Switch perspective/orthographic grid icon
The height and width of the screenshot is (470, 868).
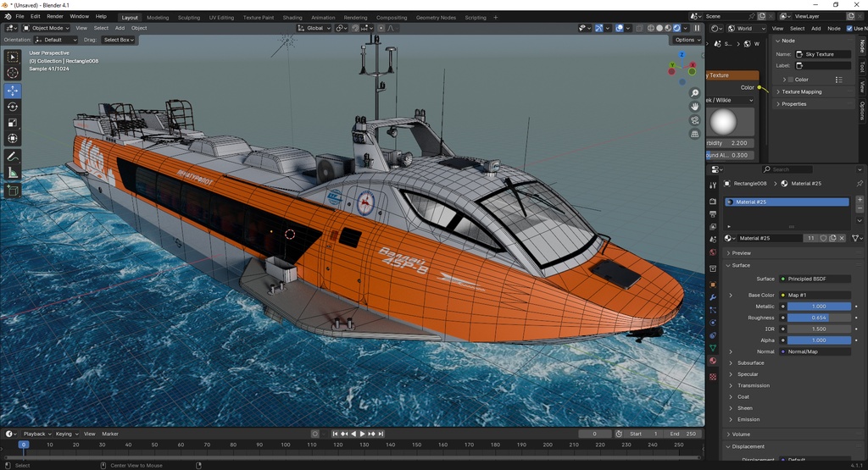pyautogui.click(x=695, y=135)
